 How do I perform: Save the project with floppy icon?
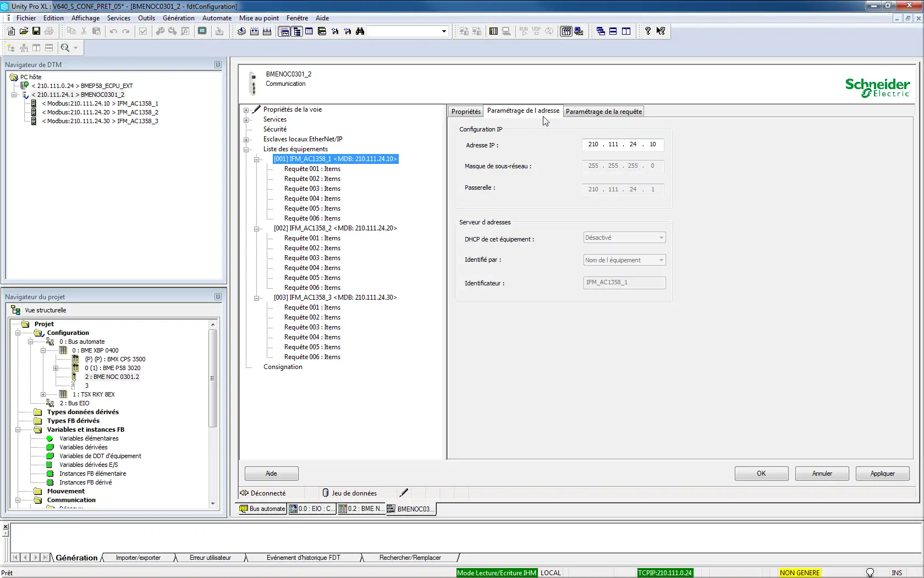[x=36, y=31]
